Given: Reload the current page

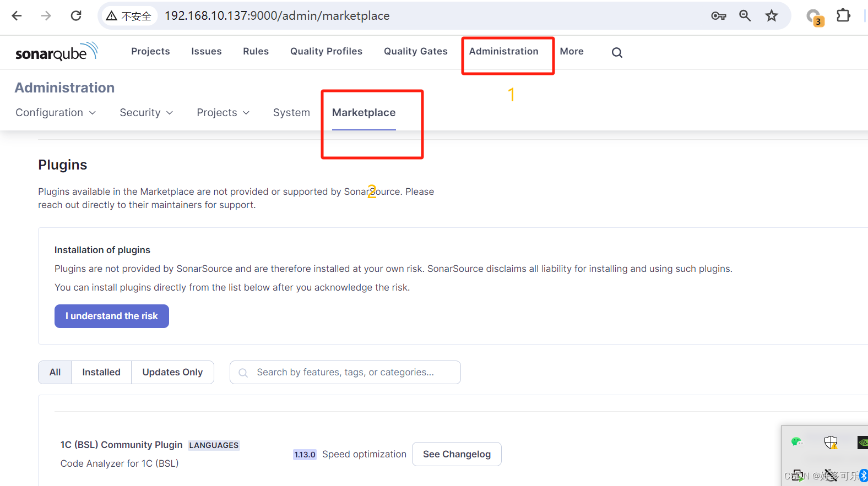Looking at the screenshot, I should (76, 15).
